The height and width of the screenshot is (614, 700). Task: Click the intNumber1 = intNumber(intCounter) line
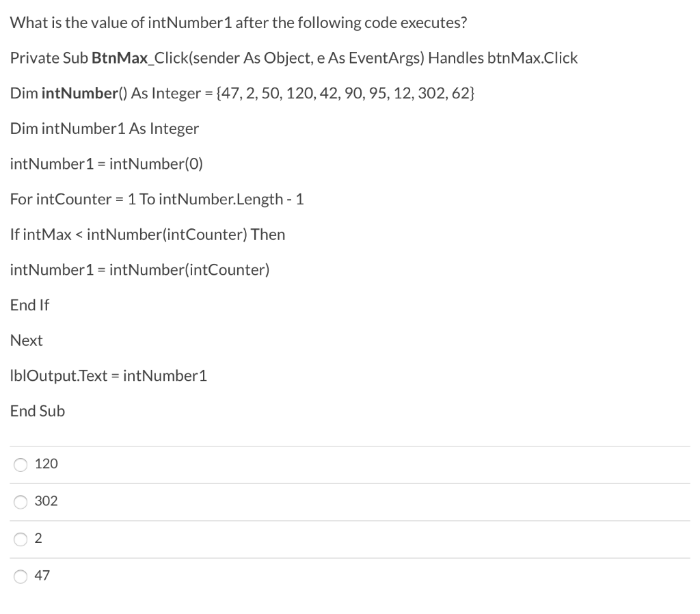pos(139,269)
